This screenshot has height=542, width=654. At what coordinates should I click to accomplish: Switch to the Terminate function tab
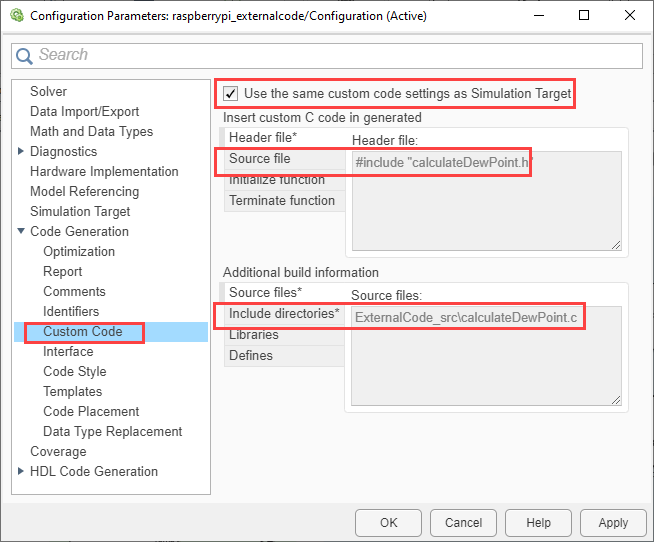[282, 201]
